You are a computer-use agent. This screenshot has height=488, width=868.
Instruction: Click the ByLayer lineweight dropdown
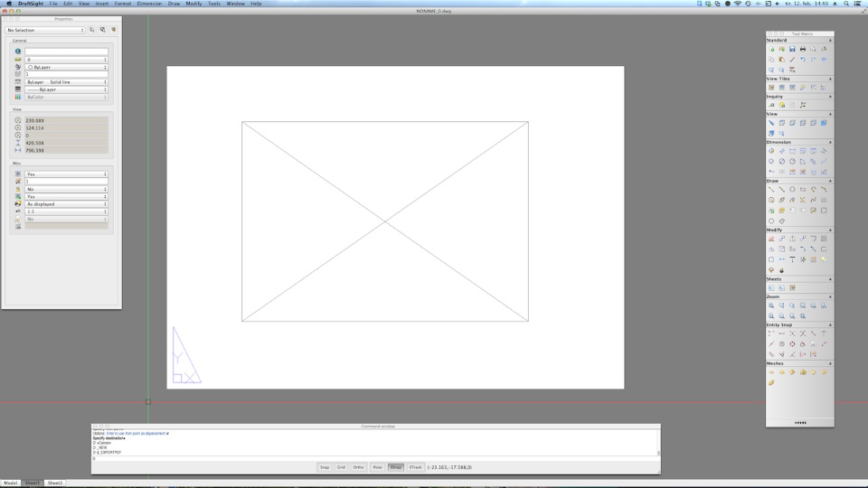coord(66,89)
